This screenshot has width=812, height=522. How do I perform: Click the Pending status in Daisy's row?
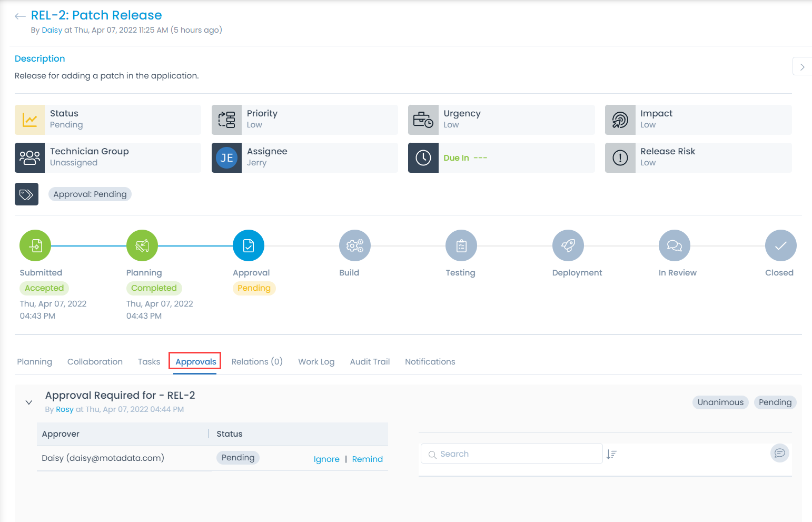coord(238,458)
